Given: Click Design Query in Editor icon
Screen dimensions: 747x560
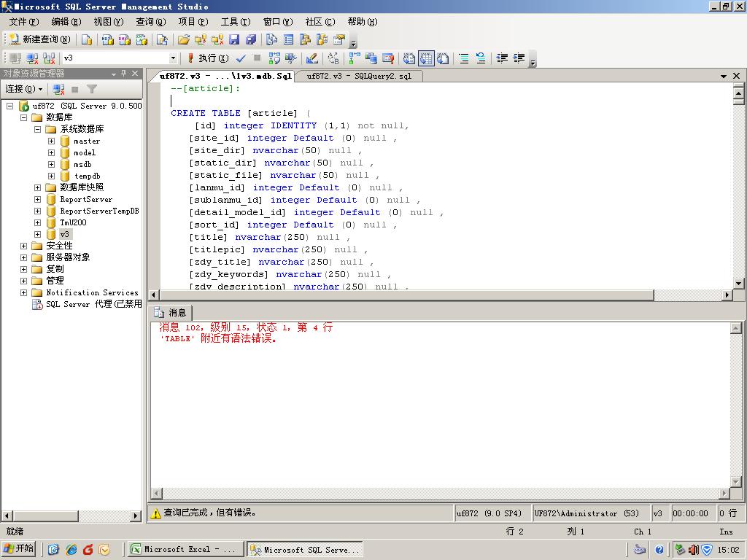Looking at the screenshot, I should pos(312,58).
